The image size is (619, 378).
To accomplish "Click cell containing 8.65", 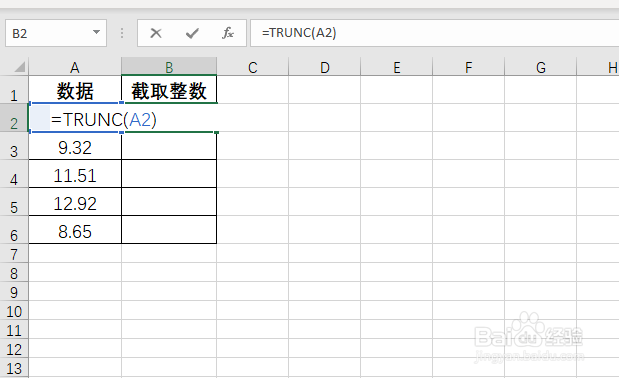I will click(75, 232).
